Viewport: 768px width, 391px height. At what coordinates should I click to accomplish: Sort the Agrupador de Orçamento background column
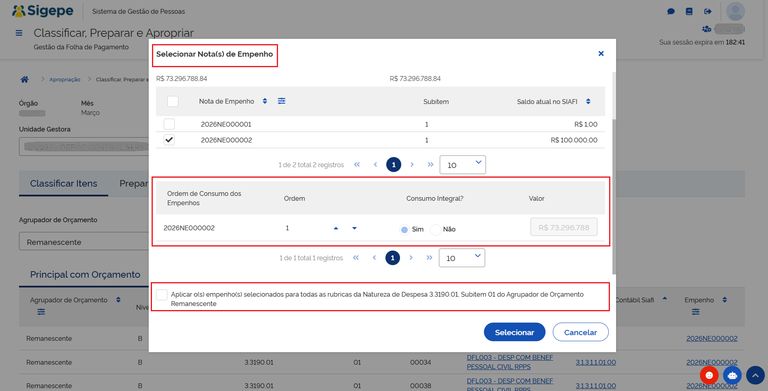118,300
